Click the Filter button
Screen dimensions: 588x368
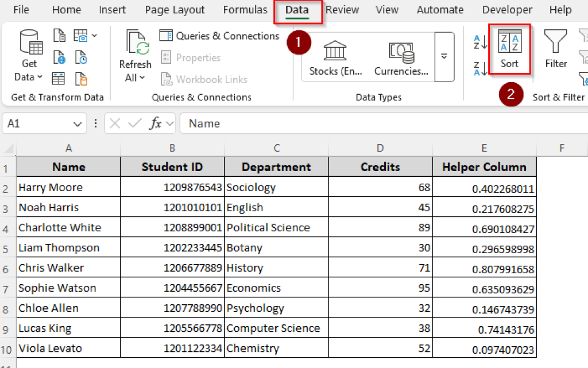point(555,49)
